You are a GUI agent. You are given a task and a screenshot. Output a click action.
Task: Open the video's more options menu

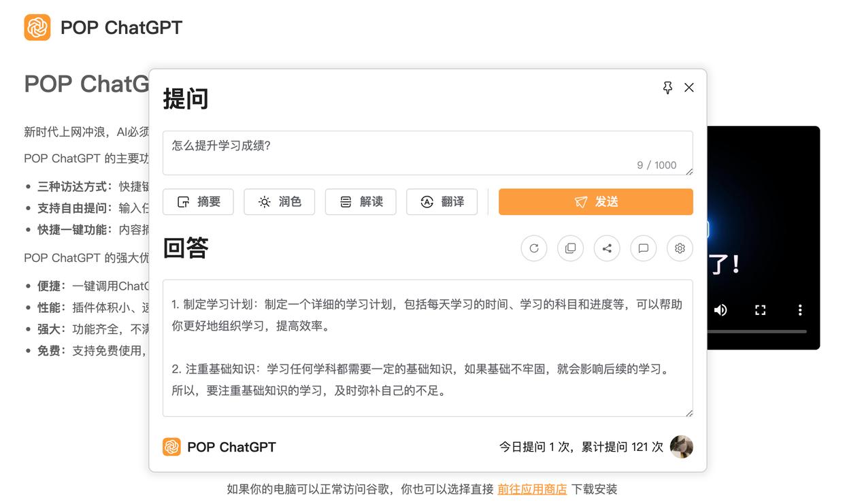tap(800, 310)
